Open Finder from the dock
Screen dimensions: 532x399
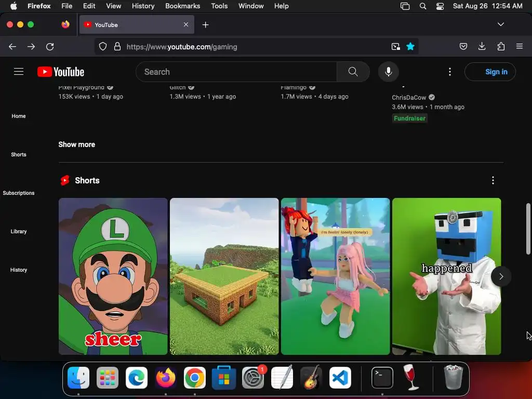tap(78, 378)
